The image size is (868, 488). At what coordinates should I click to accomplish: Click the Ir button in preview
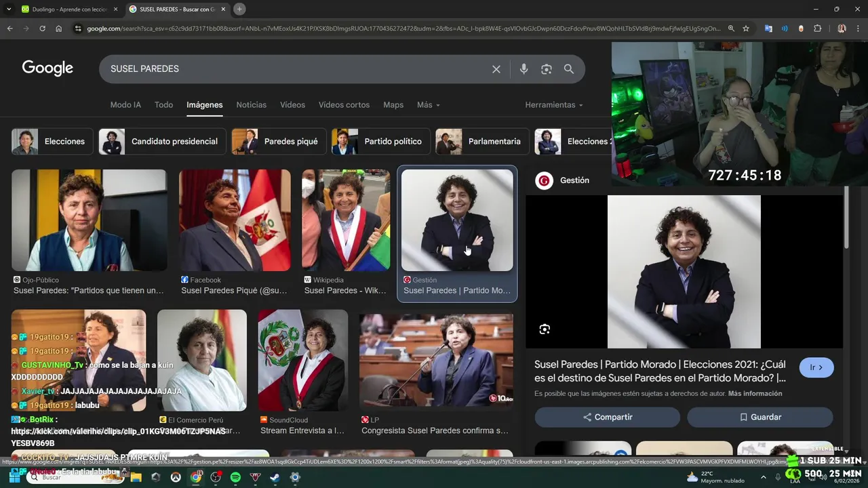(x=816, y=367)
